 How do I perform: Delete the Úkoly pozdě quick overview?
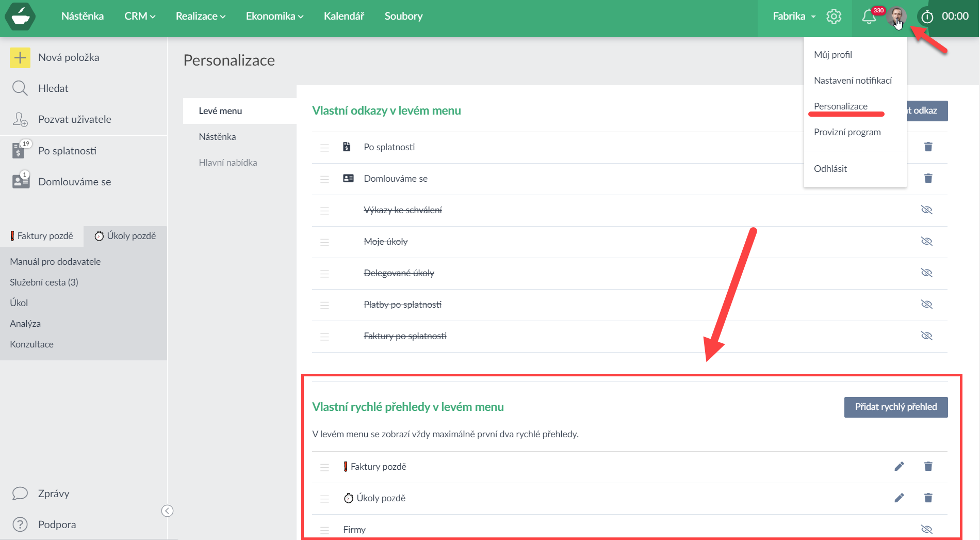click(x=928, y=498)
